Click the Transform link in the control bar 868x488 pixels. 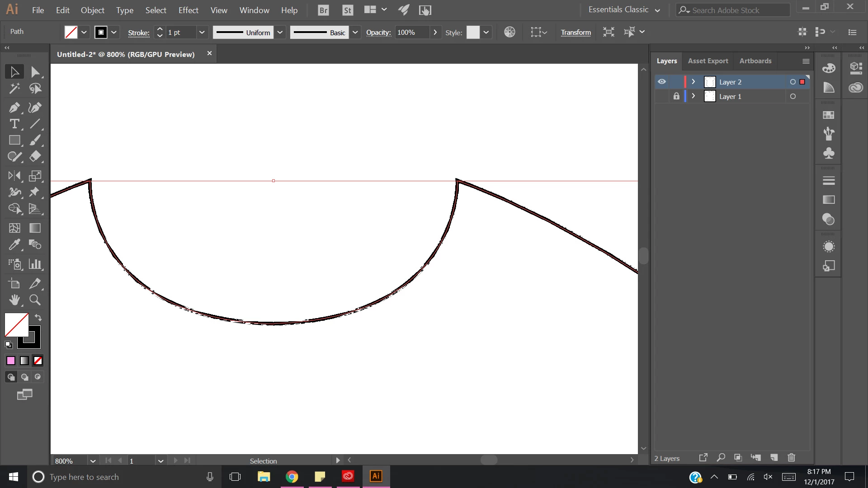click(576, 32)
